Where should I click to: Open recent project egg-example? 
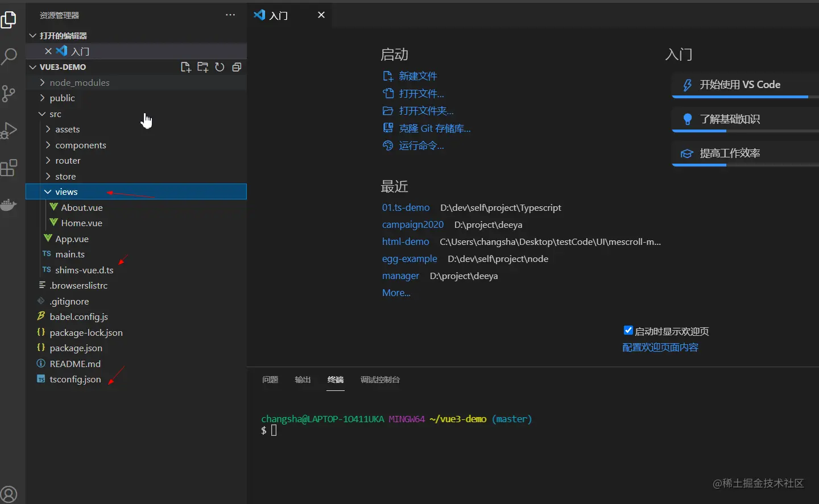pos(409,259)
